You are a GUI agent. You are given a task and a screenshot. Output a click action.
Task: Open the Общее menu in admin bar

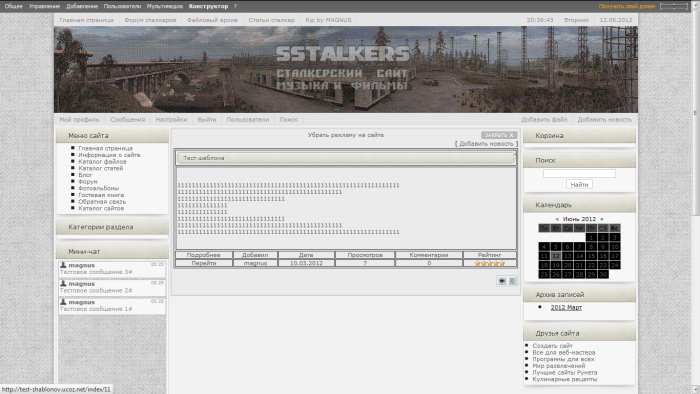13,6
